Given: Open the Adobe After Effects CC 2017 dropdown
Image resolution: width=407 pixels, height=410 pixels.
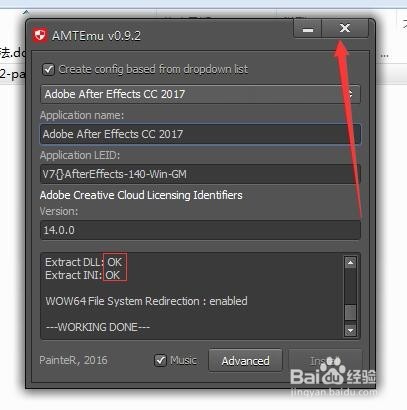Looking at the screenshot, I should 200,94.
